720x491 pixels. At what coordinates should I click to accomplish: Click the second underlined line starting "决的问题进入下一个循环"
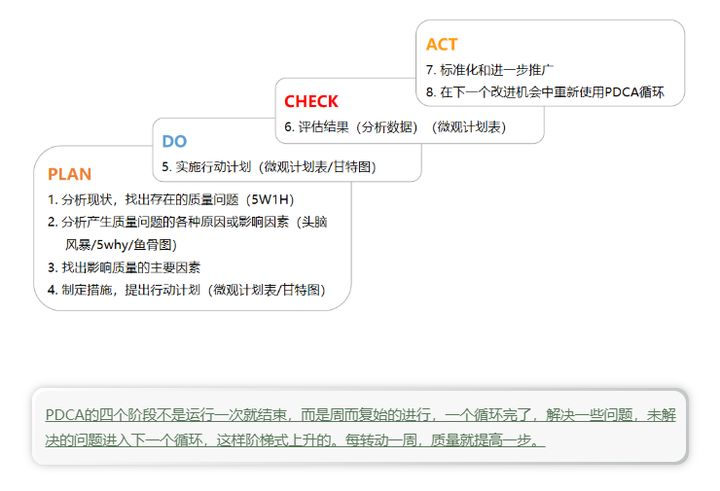pos(295,440)
